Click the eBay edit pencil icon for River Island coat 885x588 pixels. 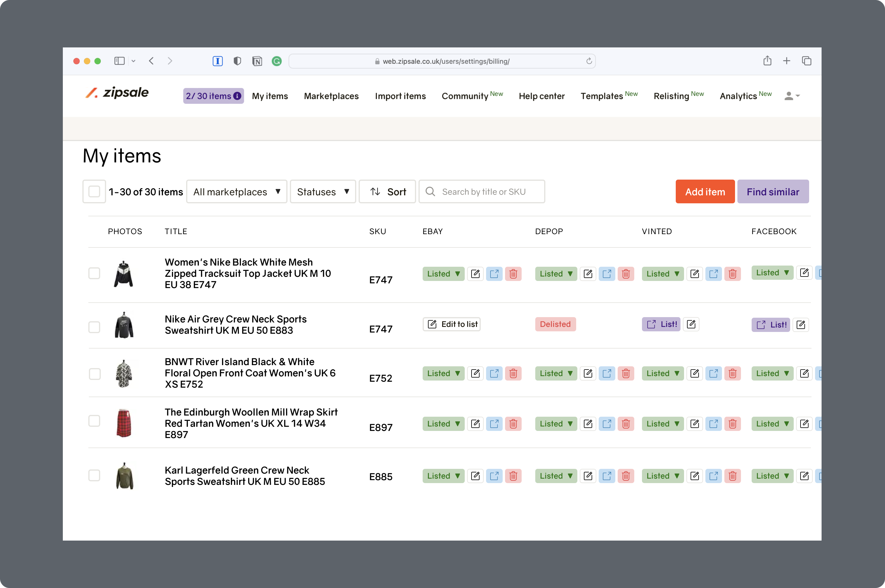[x=475, y=373]
